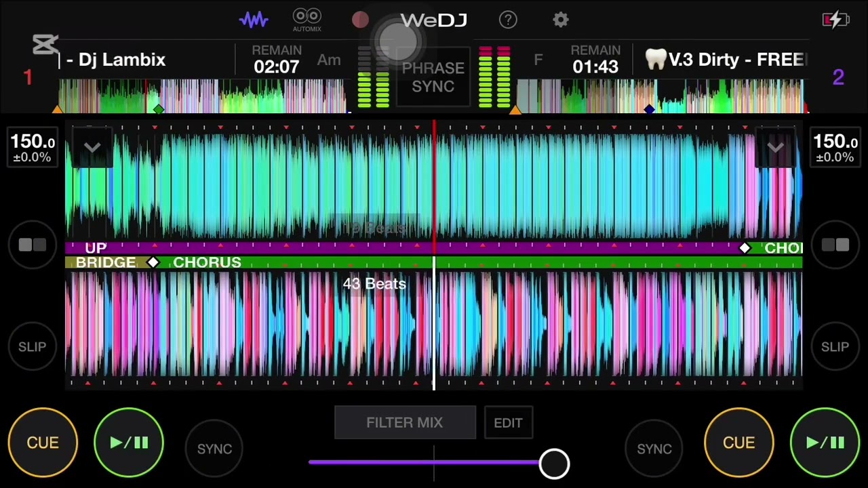Screen dimensions: 868x488
Task: Click the crossfader mix slider handle
Action: (x=554, y=464)
